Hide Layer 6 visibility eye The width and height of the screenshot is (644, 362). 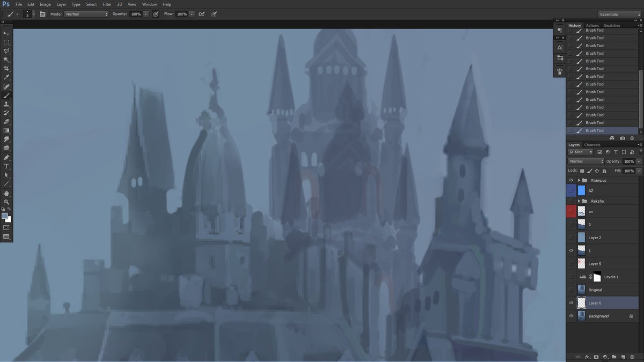(571, 303)
